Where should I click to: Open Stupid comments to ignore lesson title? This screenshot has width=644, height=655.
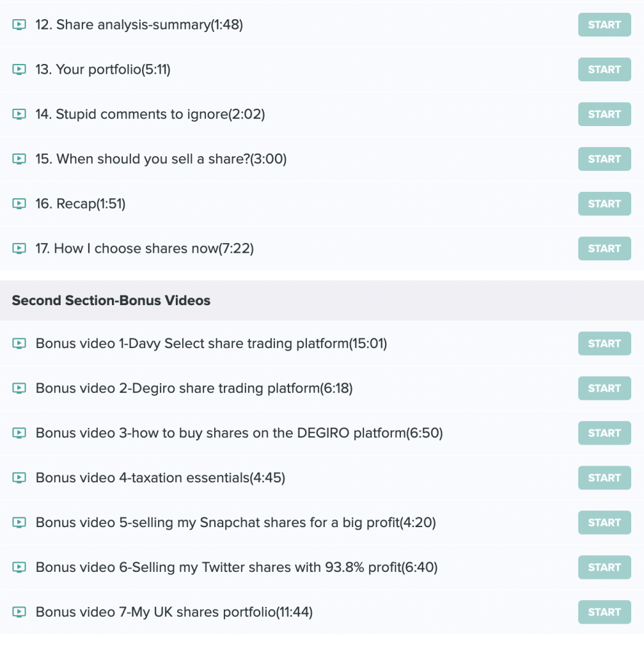tap(150, 114)
